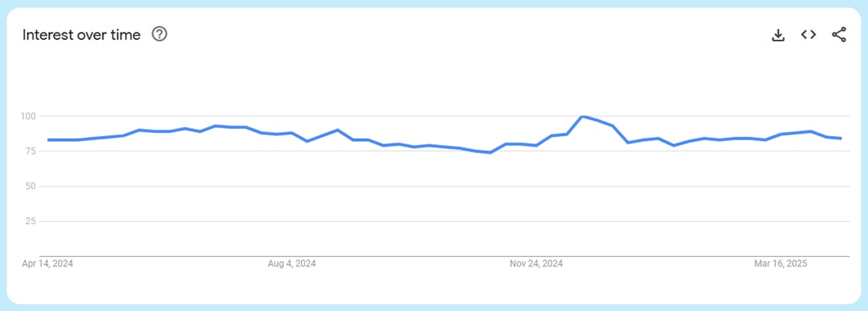Click the trend line above Nov 24, 2024
Viewport: 868px width, 311px height.
(x=536, y=145)
